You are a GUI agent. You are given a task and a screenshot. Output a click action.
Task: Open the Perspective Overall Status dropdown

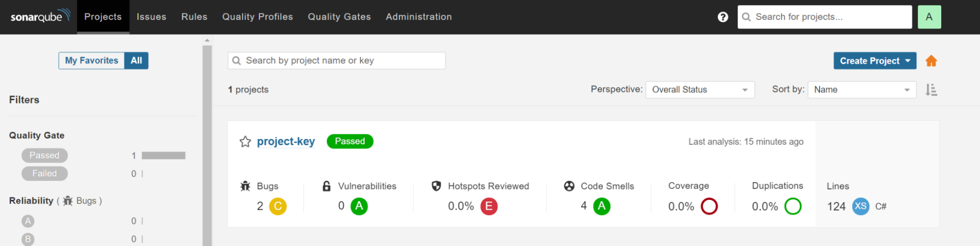700,90
